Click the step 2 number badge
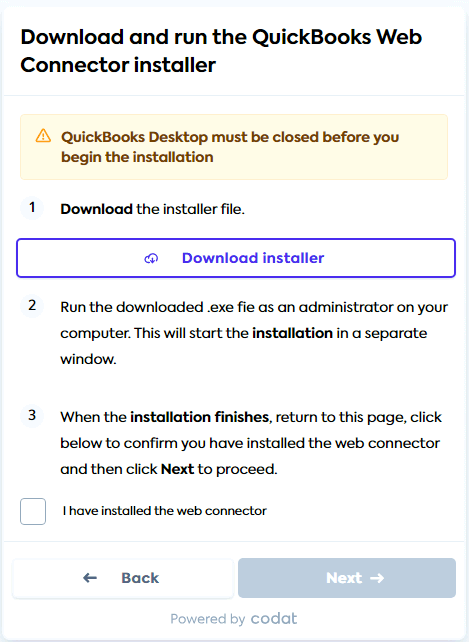This screenshot has width=469, height=642. (32, 305)
